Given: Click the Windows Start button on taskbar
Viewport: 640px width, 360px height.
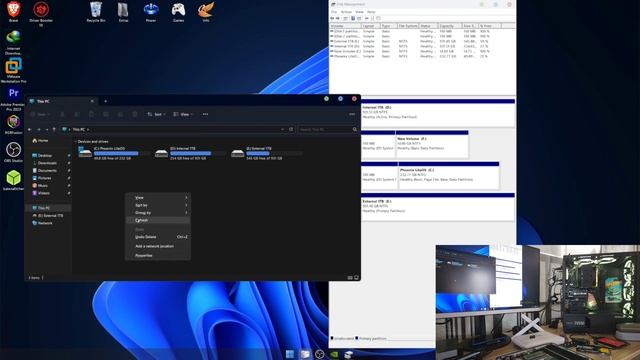Looking at the screenshot, I should coord(290,354).
